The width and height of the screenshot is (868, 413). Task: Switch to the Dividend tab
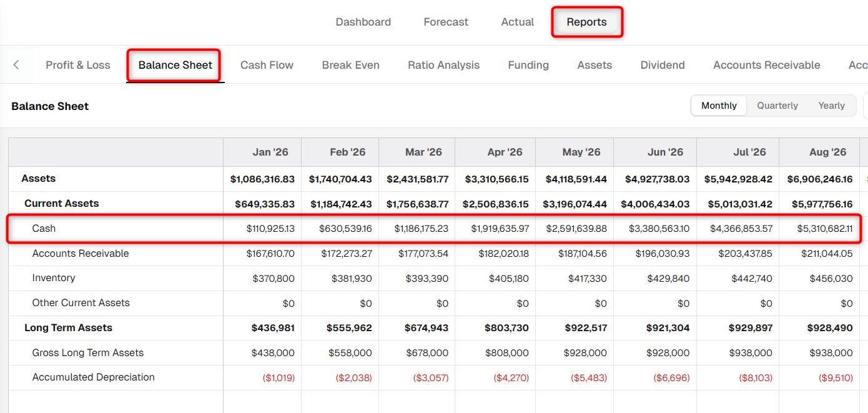pyautogui.click(x=663, y=65)
